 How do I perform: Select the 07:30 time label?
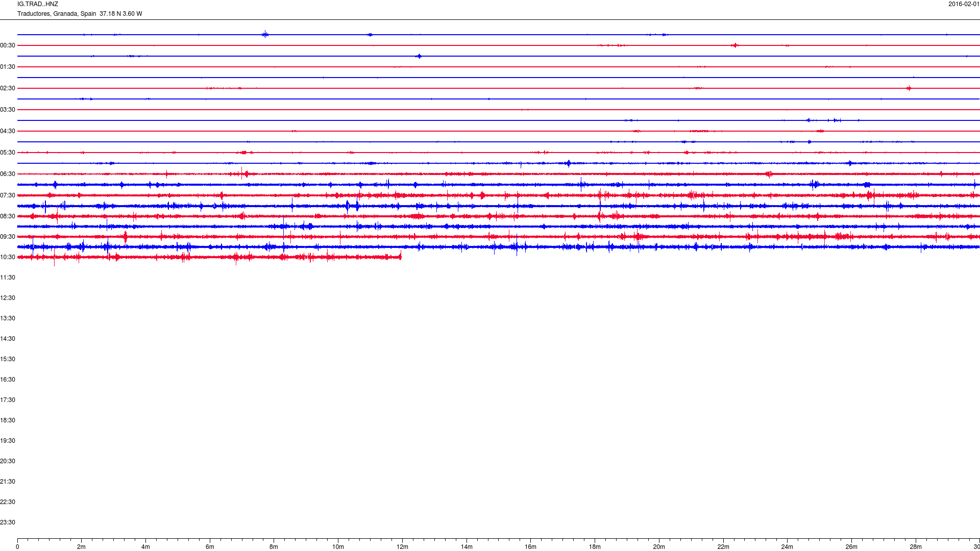point(8,195)
